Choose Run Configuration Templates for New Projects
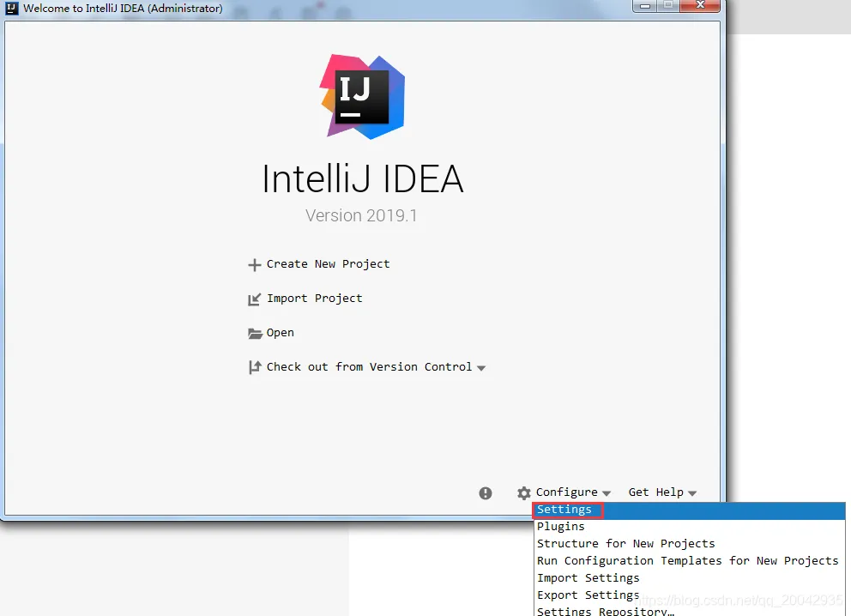851x616 pixels. click(x=689, y=561)
